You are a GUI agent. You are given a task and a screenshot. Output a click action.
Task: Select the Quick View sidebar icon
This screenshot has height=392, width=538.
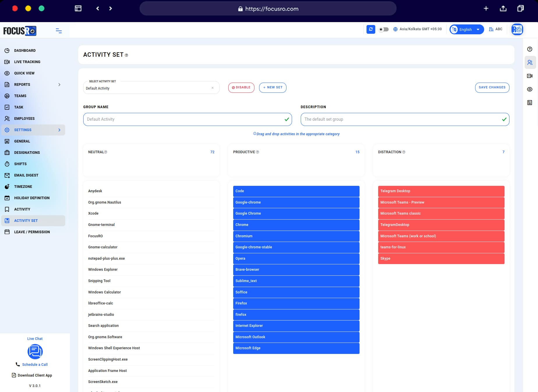(x=7, y=73)
